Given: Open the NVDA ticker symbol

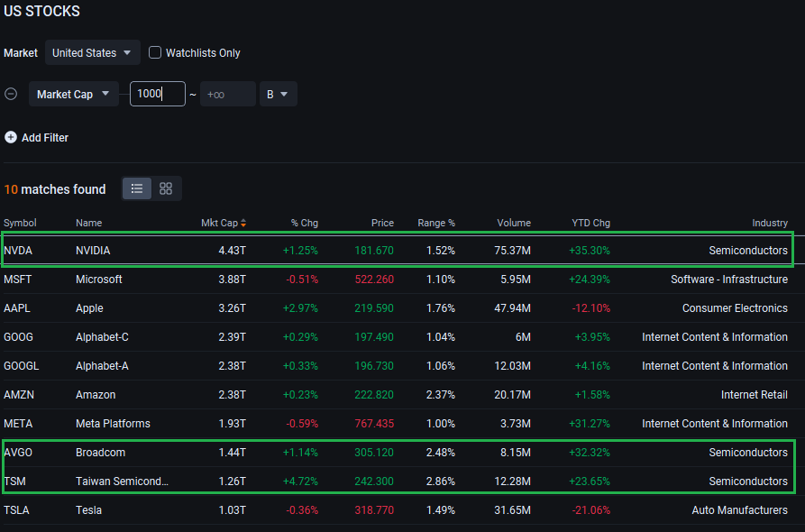Looking at the screenshot, I should (x=18, y=251).
